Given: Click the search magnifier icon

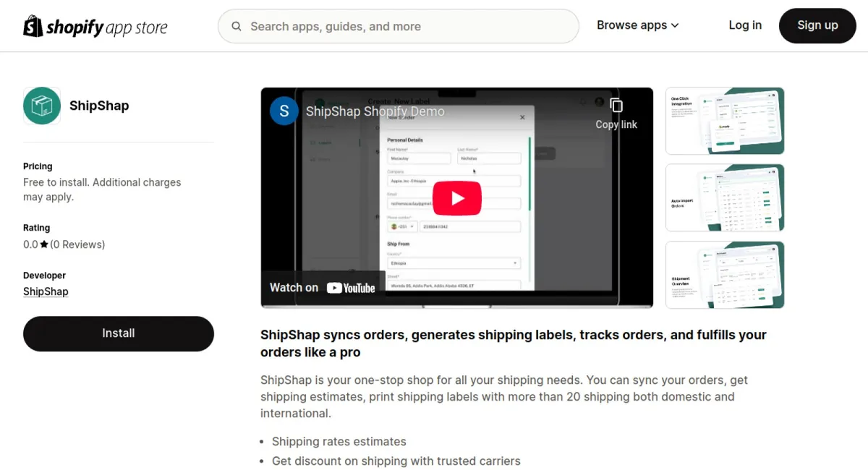Looking at the screenshot, I should pyautogui.click(x=237, y=27).
